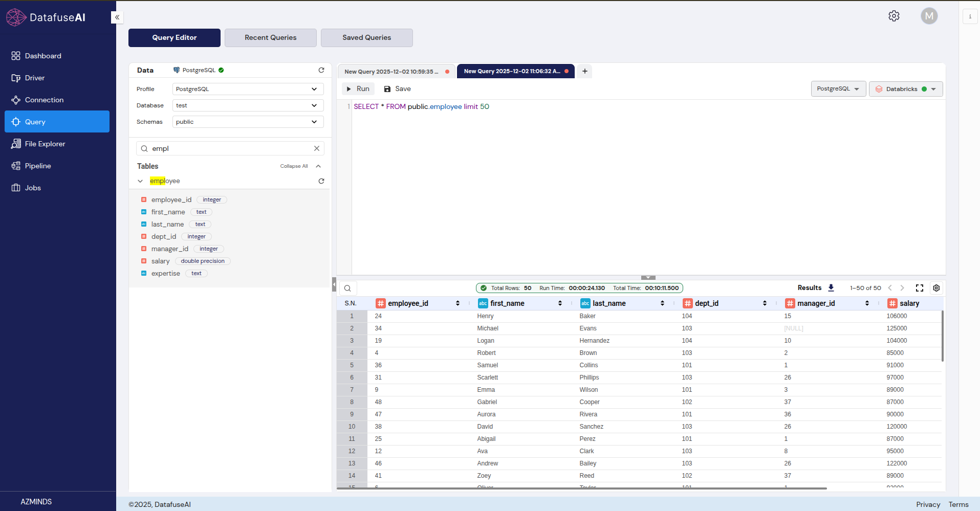Expand results panel to fullscreen
The height and width of the screenshot is (511, 980).
(920, 287)
